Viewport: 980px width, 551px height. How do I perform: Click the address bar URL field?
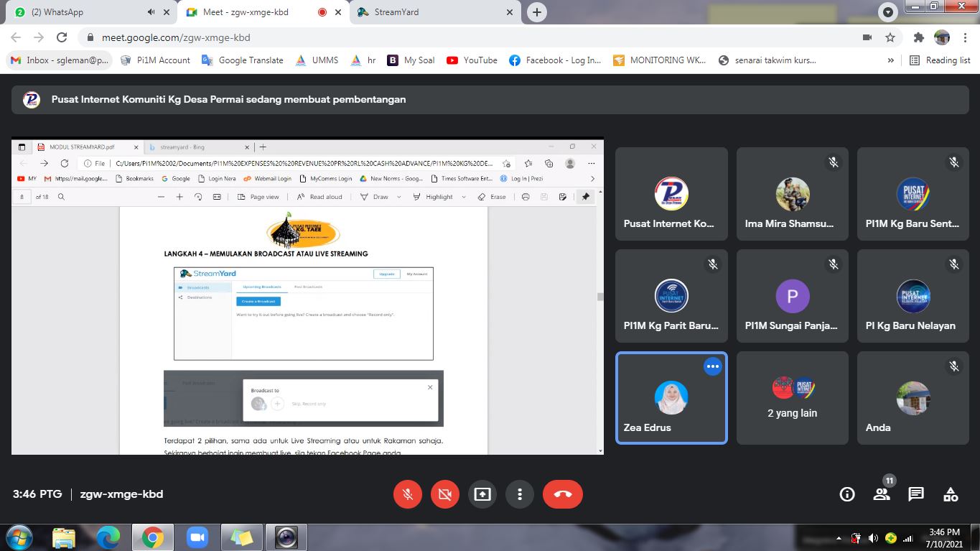pyautogui.click(x=431, y=37)
